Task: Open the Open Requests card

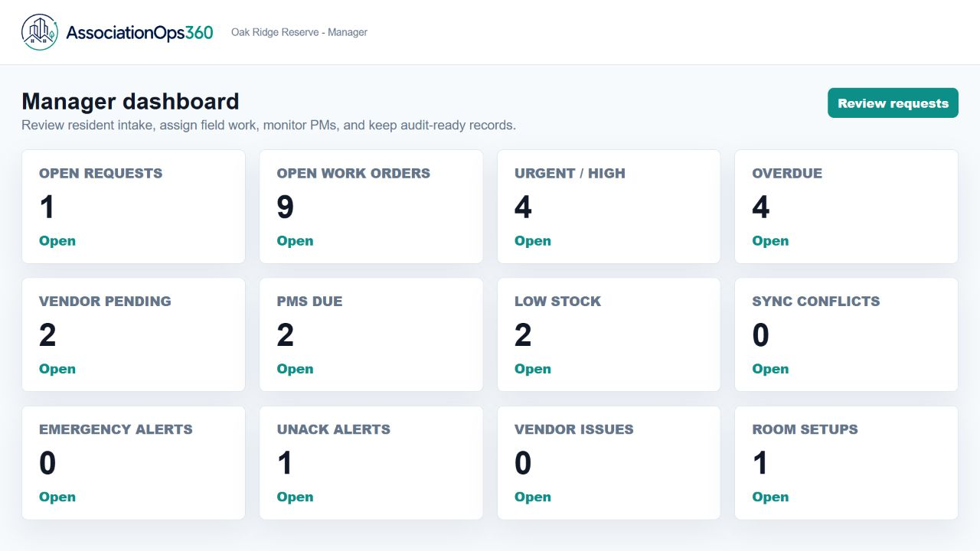Action: (133, 207)
